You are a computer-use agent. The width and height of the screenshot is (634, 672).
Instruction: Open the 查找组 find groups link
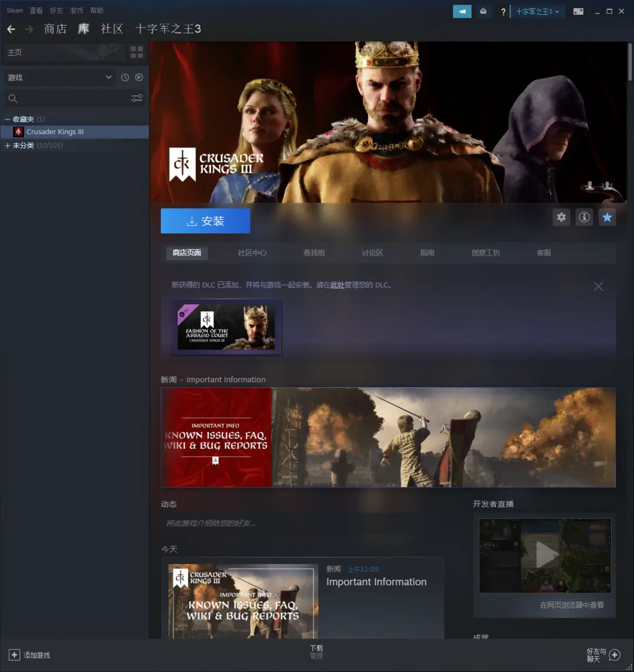[314, 253]
